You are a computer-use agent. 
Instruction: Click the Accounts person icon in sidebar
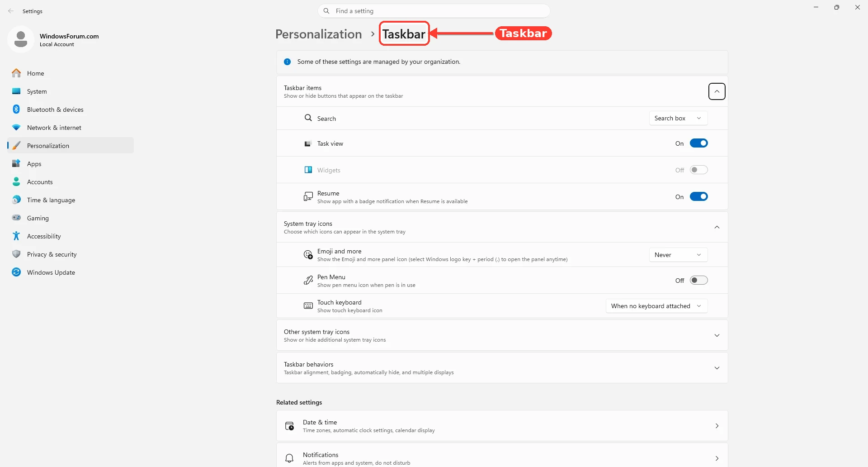[16, 181]
